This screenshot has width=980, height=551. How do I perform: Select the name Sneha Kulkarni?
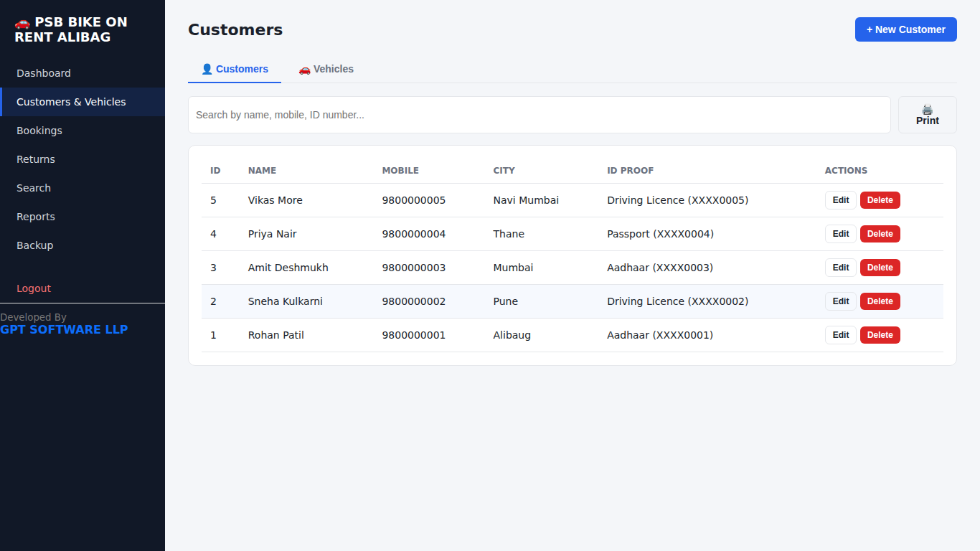pos(286,301)
